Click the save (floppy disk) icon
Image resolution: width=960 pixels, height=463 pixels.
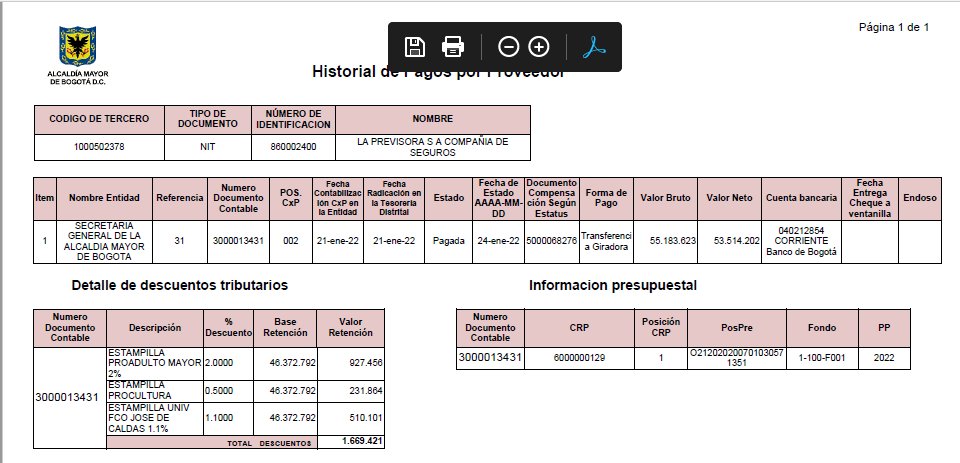point(415,47)
